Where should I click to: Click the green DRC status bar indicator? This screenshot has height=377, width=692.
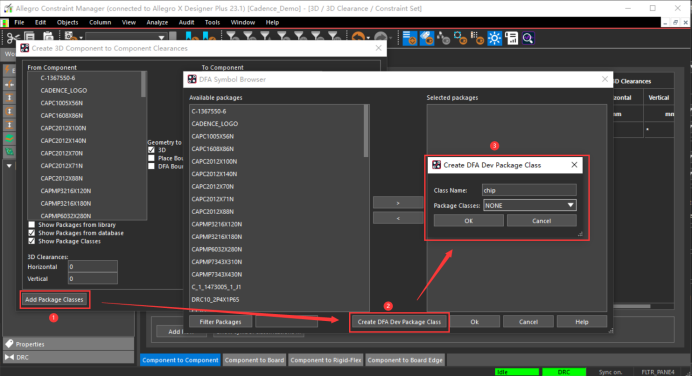(564, 372)
